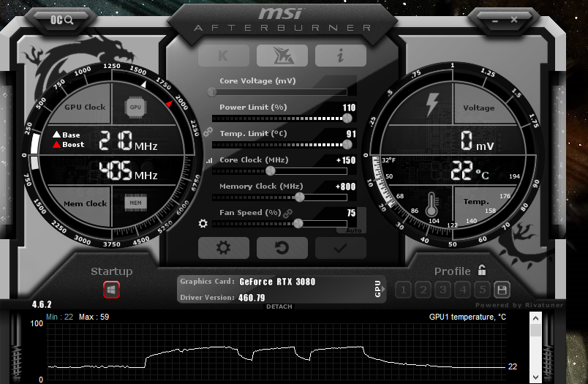Apply settings with the checkmark button
The width and height of the screenshot is (588, 384).
pos(341,248)
